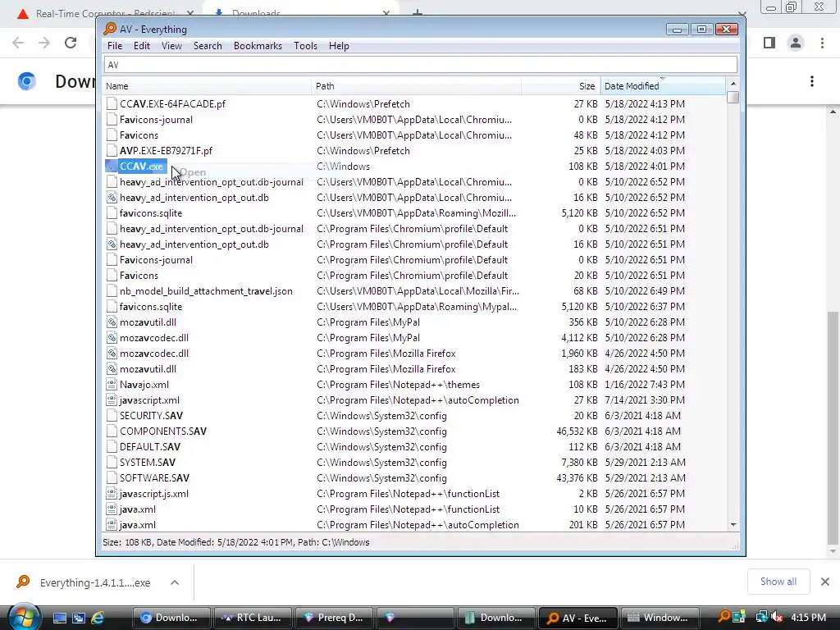Click Show all downloads button
840x630 pixels.
(x=778, y=582)
